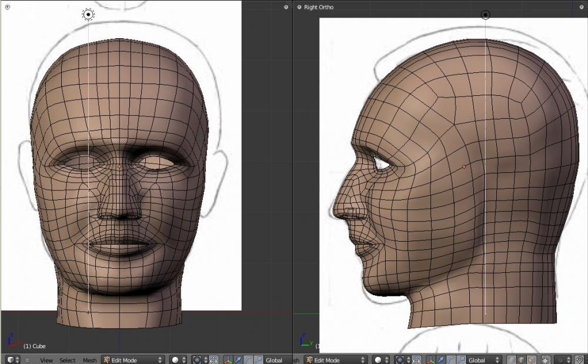Image resolution: width=588 pixels, height=364 pixels.
Task: Click the Mesh menu in left viewport
Action: point(89,360)
